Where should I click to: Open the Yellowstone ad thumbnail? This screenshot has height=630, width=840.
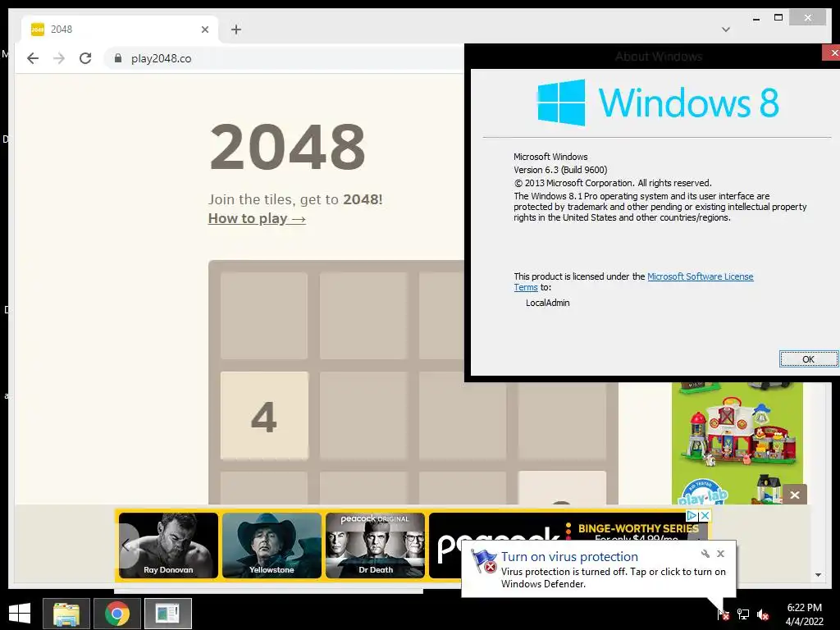[x=272, y=546]
